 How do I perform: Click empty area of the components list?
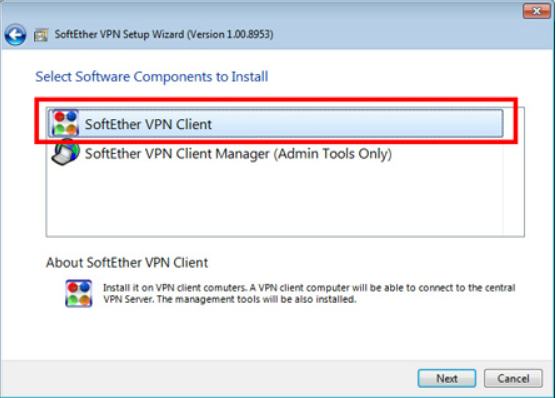(275, 202)
